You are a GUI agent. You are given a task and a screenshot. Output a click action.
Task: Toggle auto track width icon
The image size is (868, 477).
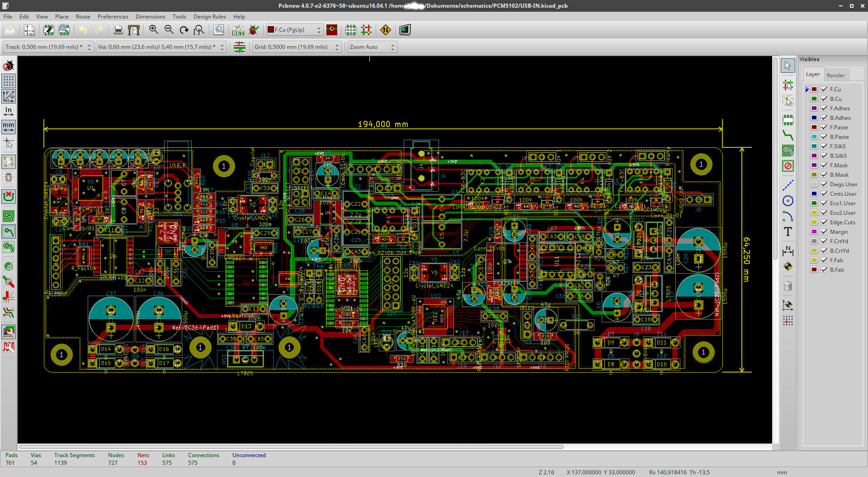coord(240,47)
